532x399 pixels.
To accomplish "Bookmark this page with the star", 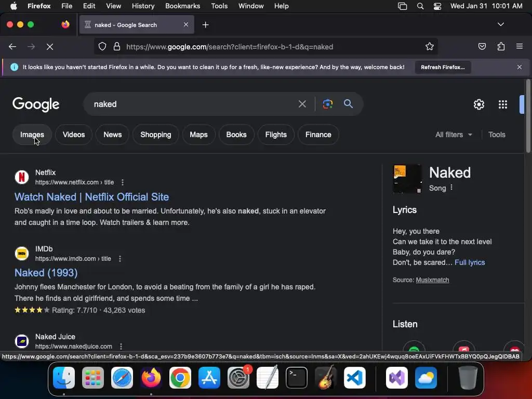I will (x=430, y=46).
